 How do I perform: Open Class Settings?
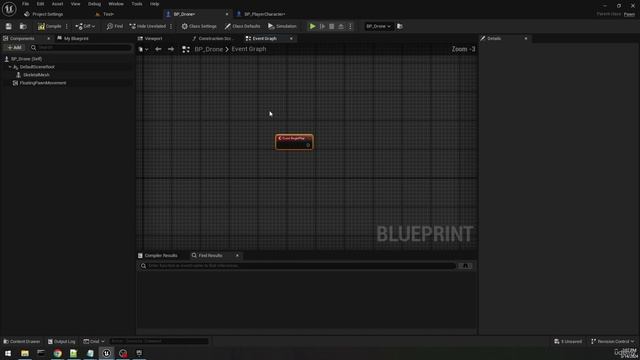[199, 26]
